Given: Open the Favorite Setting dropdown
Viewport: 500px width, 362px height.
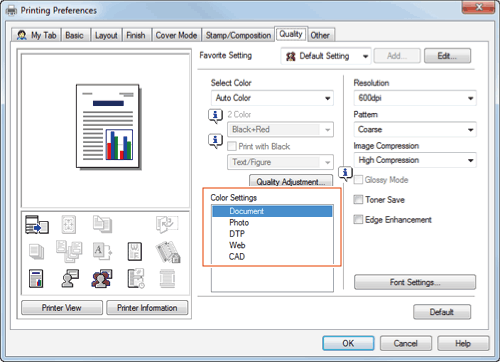Looking at the screenshot, I should click(x=326, y=56).
